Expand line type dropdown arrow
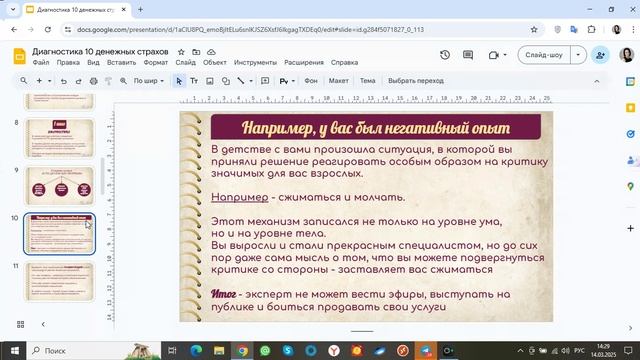Screen dimensions: 640x360 coord(251,81)
